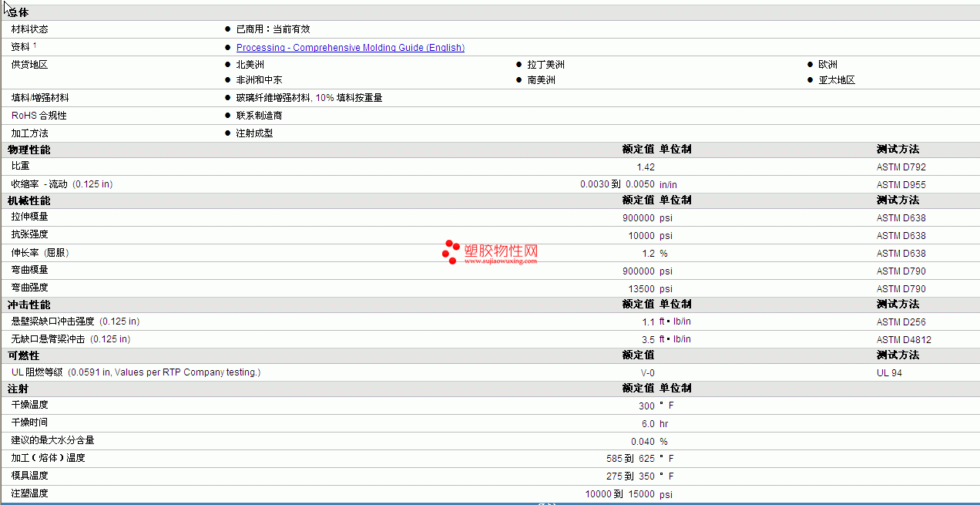Select the UL 阻燃等级 property label

[136, 372]
